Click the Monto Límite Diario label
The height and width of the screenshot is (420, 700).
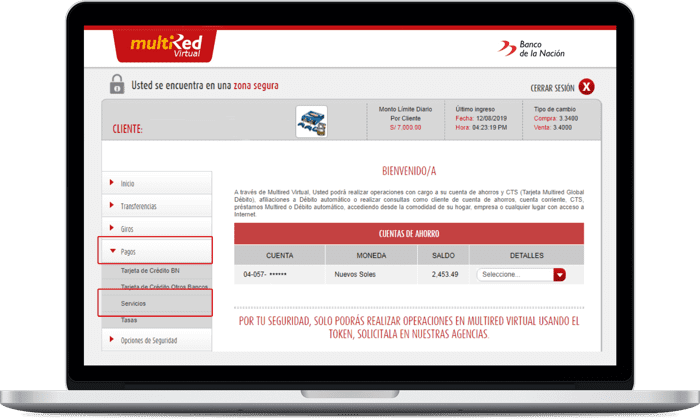click(x=405, y=109)
